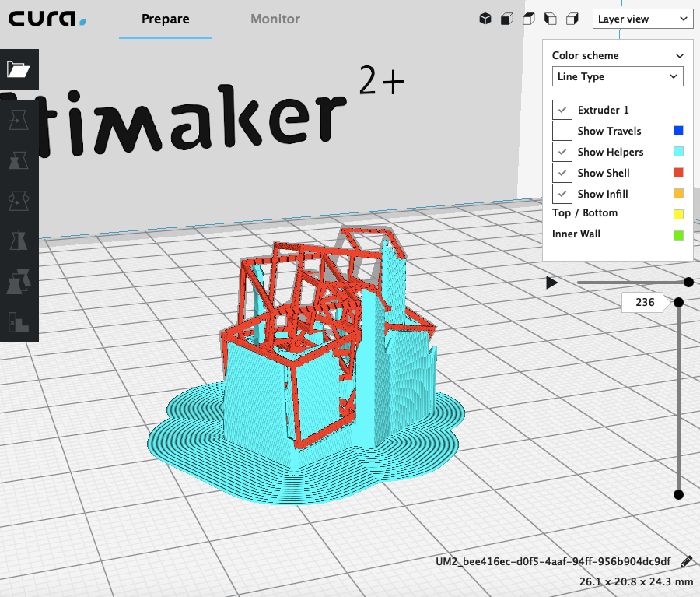
Task: Switch camera to top view cube
Action: click(529, 19)
